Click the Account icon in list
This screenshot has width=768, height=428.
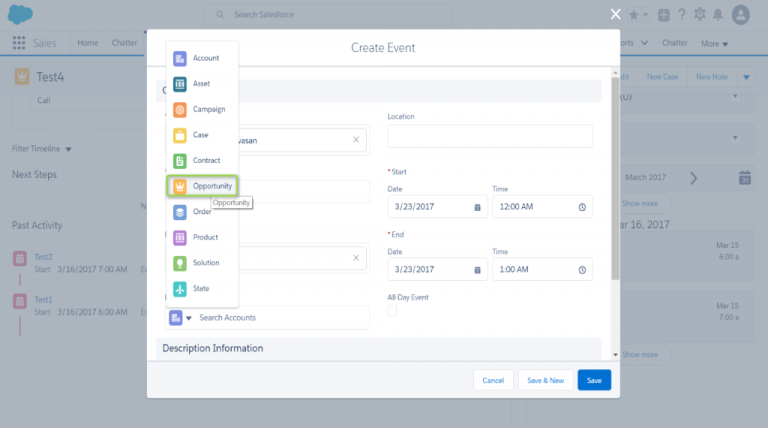point(180,58)
